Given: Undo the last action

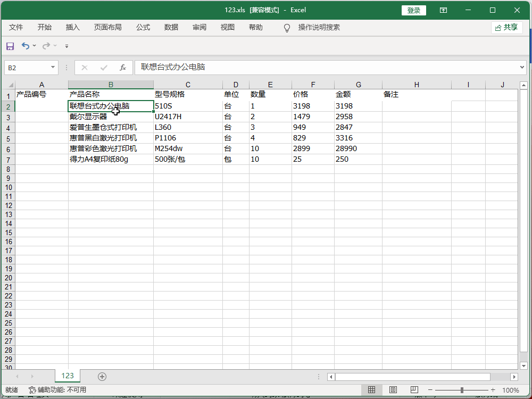Looking at the screenshot, I should 26,46.
